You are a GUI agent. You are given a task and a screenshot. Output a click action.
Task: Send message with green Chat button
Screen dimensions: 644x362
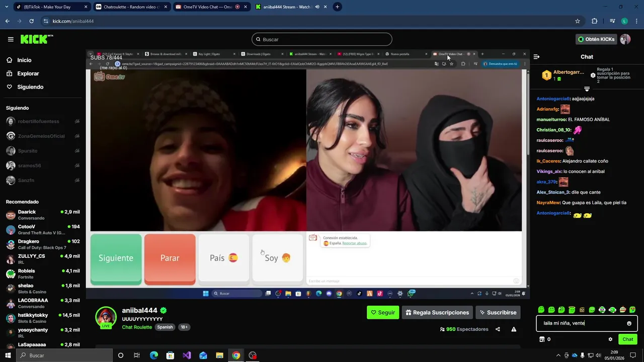[628, 339]
